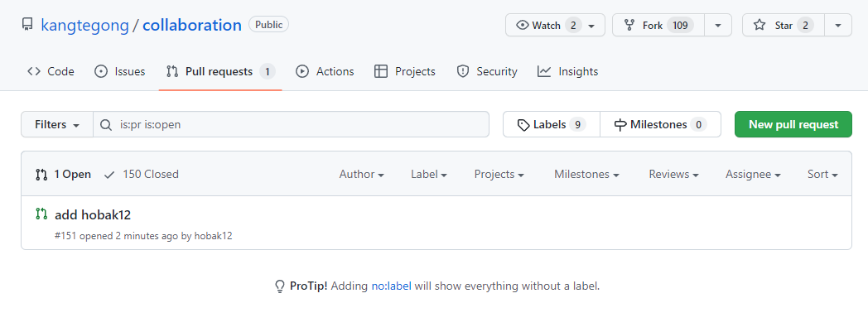868x327 pixels.
Task: Expand the Assignee filter dropdown
Action: point(754,175)
